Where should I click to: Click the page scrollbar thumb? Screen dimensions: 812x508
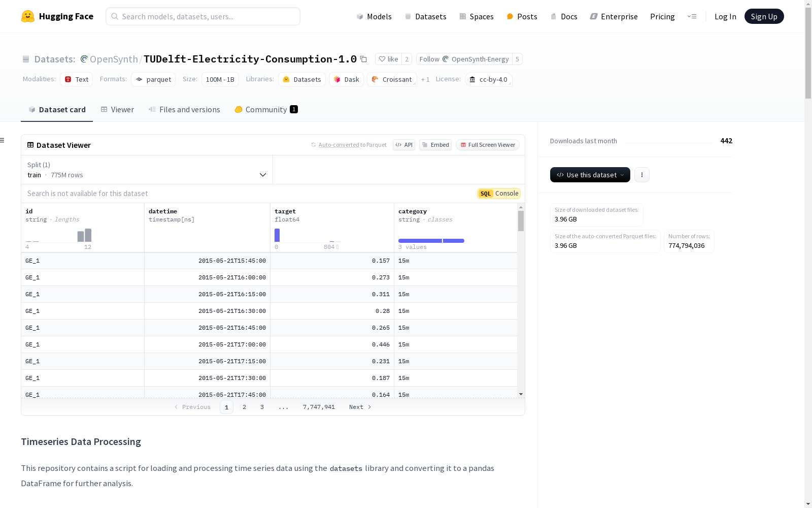click(808, 53)
